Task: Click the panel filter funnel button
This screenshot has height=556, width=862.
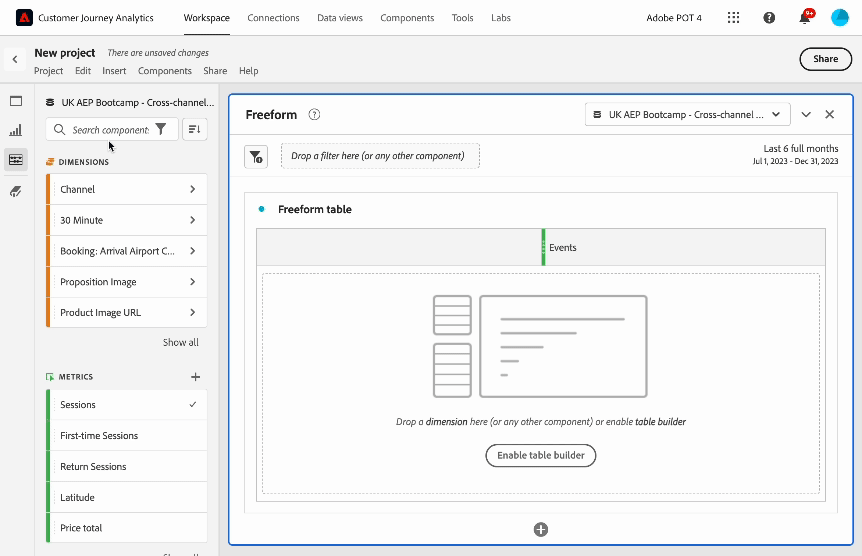Action: tap(256, 157)
